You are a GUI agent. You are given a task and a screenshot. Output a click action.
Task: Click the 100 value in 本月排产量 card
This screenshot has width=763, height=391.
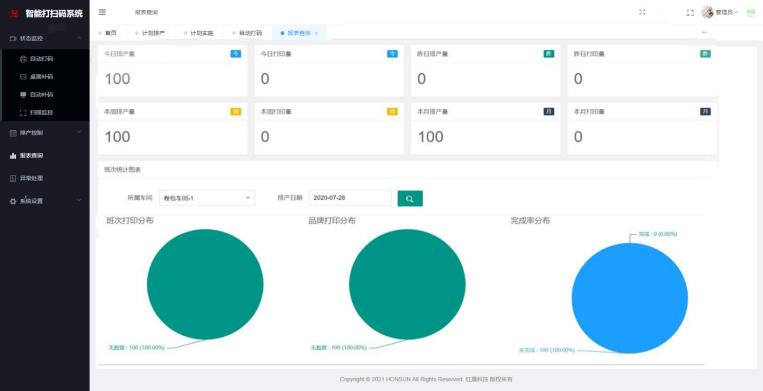pos(431,137)
